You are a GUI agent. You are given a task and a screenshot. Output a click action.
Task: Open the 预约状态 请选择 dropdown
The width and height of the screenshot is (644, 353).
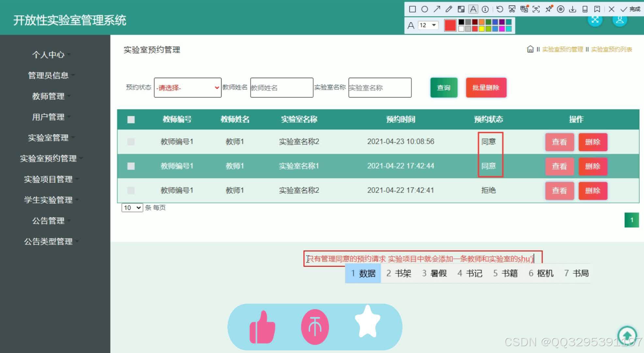188,88
